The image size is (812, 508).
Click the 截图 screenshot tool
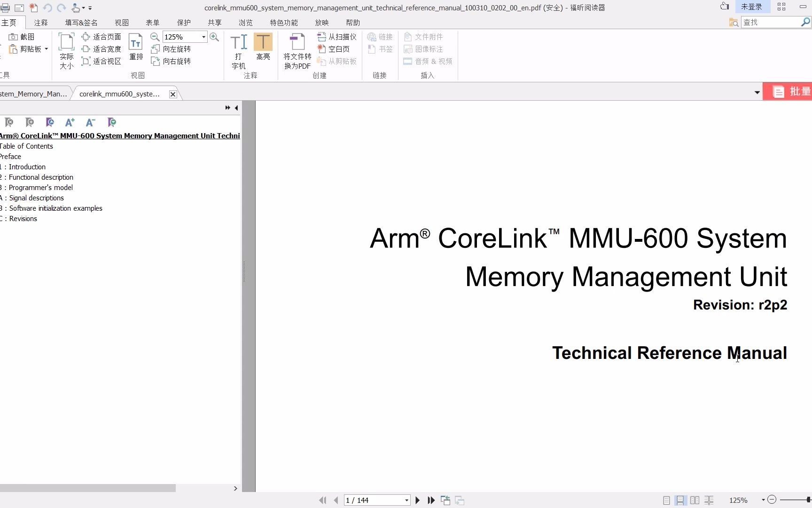[22, 37]
